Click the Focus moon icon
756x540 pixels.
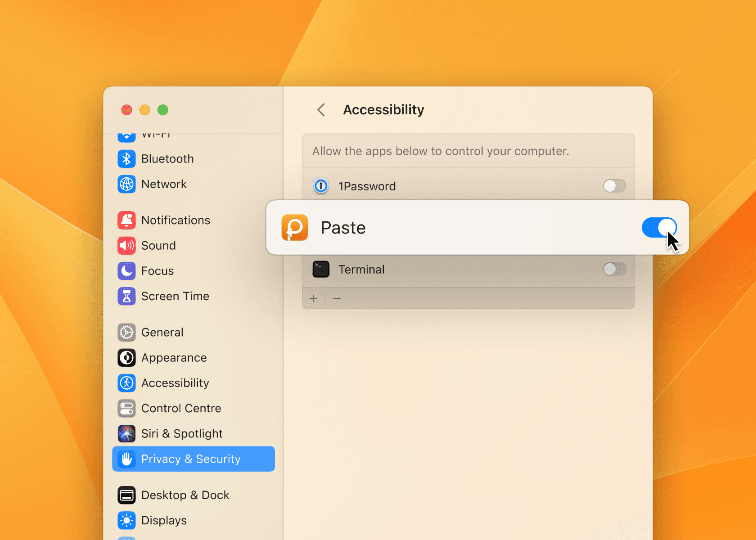point(126,271)
